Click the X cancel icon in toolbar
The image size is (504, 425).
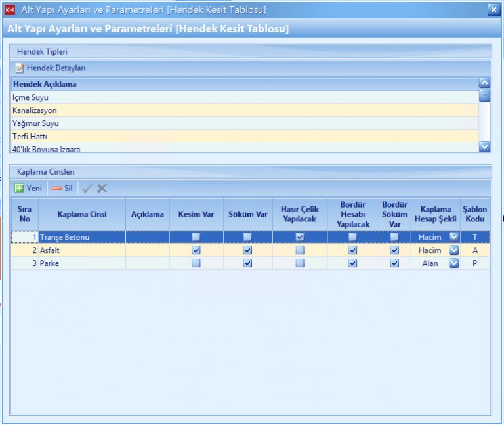[102, 189]
